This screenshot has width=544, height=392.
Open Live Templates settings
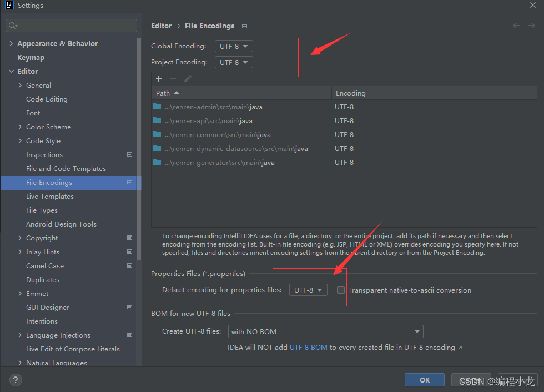(50, 197)
